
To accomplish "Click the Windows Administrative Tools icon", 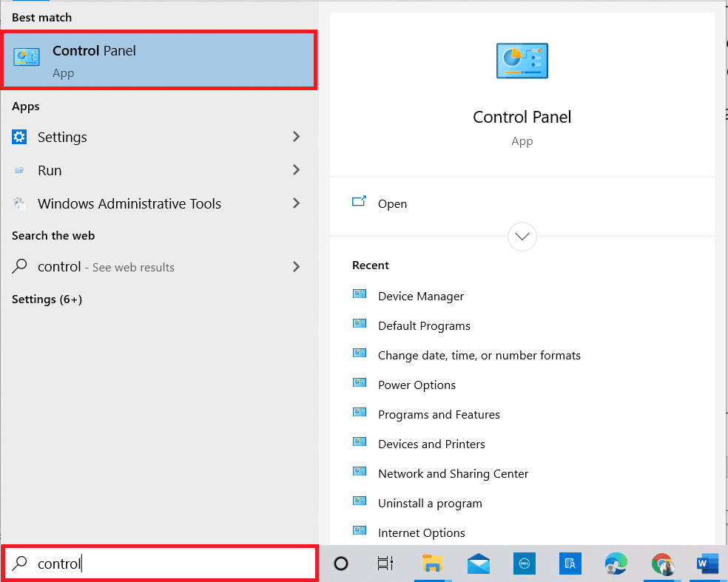I will [19, 204].
